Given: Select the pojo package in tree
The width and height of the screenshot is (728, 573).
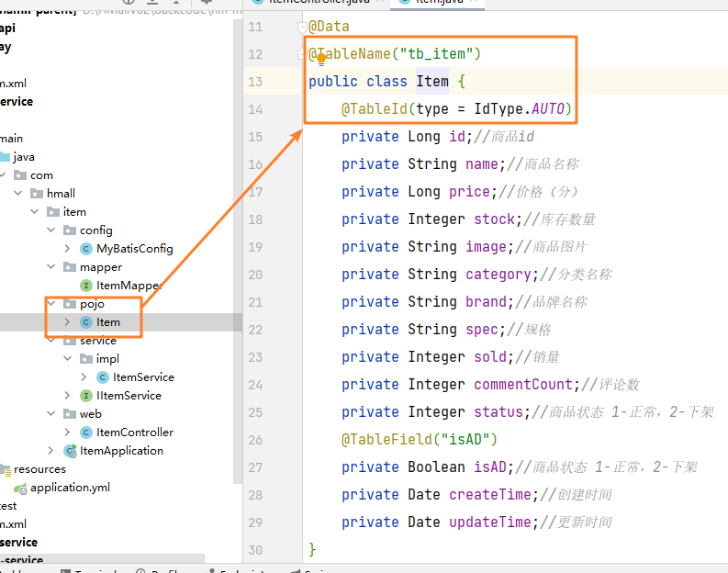Looking at the screenshot, I should (x=92, y=304).
